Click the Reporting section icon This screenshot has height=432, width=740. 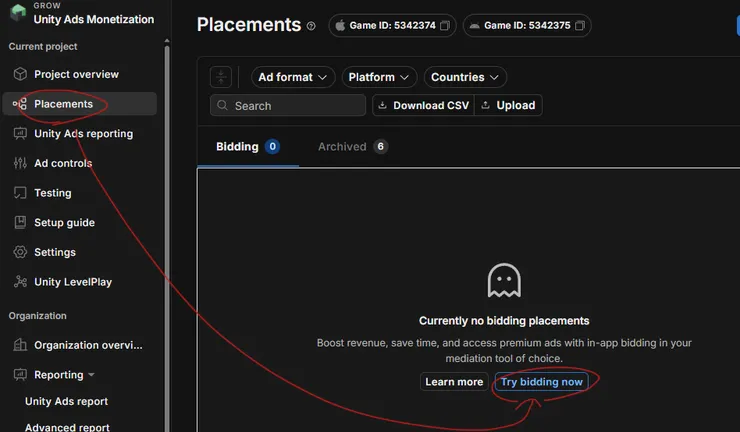(20, 375)
